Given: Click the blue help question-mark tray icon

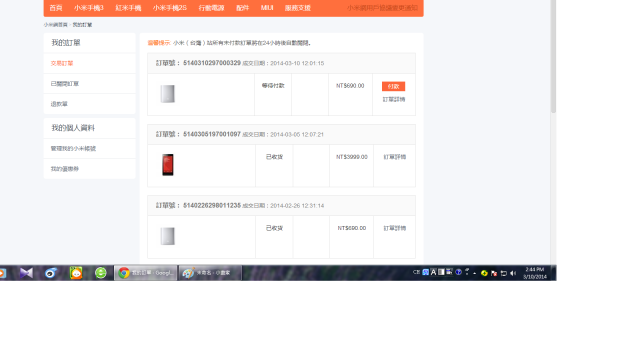Looking at the screenshot, I should click(x=458, y=272).
